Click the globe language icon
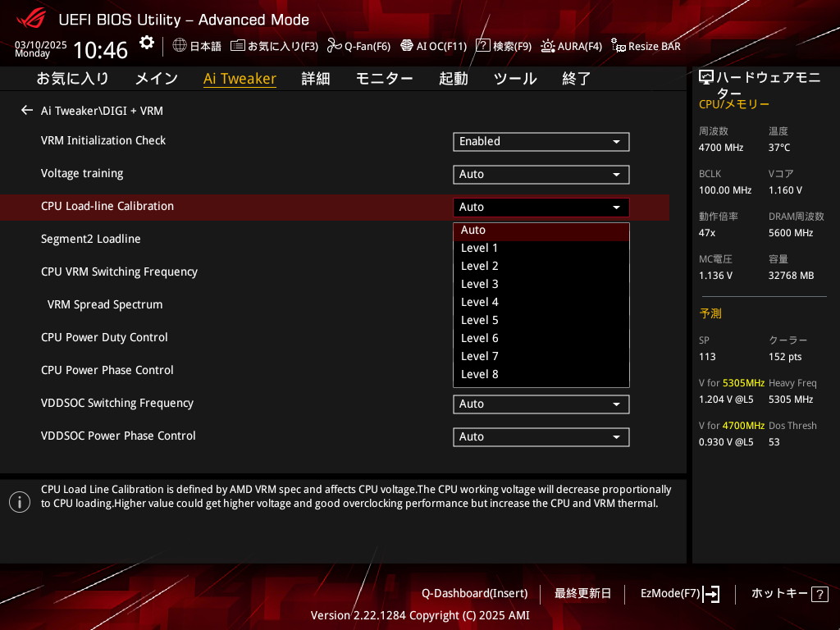This screenshot has width=840, height=630. pyautogui.click(x=180, y=46)
